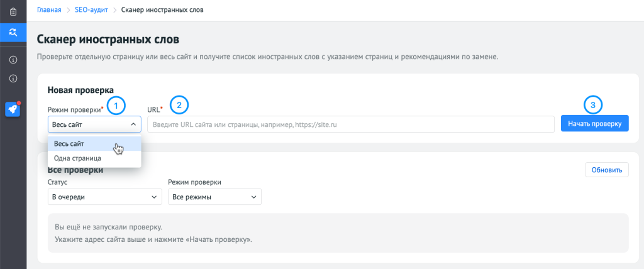The image size is (644, 269).
Task: Click the chevron in the Все режимы dropdown
Action: tap(253, 197)
